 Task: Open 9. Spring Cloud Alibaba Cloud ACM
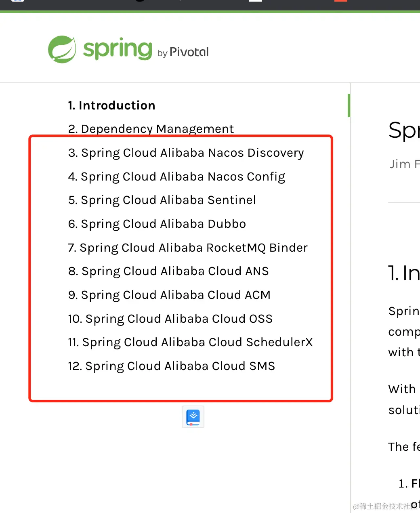click(x=169, y=295)
